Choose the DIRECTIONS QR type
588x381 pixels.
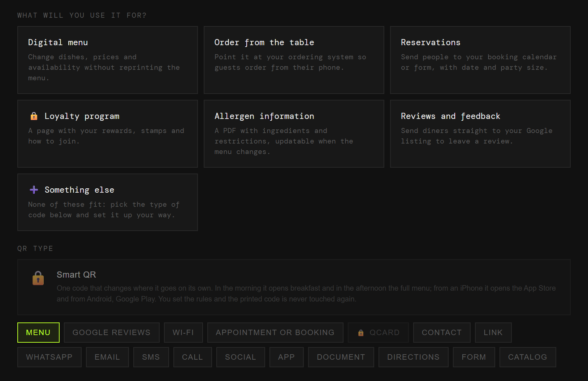[414, 357]
